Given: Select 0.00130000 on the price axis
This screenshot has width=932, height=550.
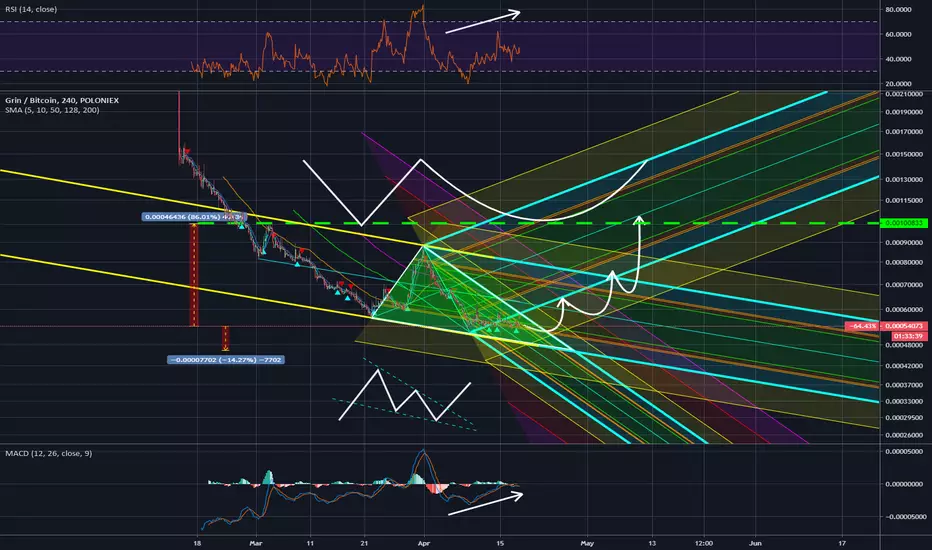Looking at the screenshot, I should pos(904,180).
